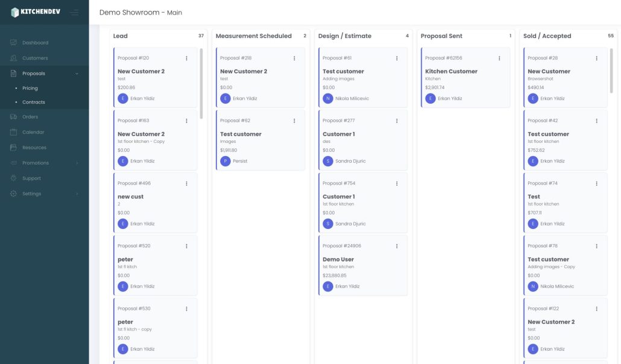The width and height of the screenshot is (621, 364).
Task: Click the 55 count on Sold / Accepted
Action: [611, 36]
